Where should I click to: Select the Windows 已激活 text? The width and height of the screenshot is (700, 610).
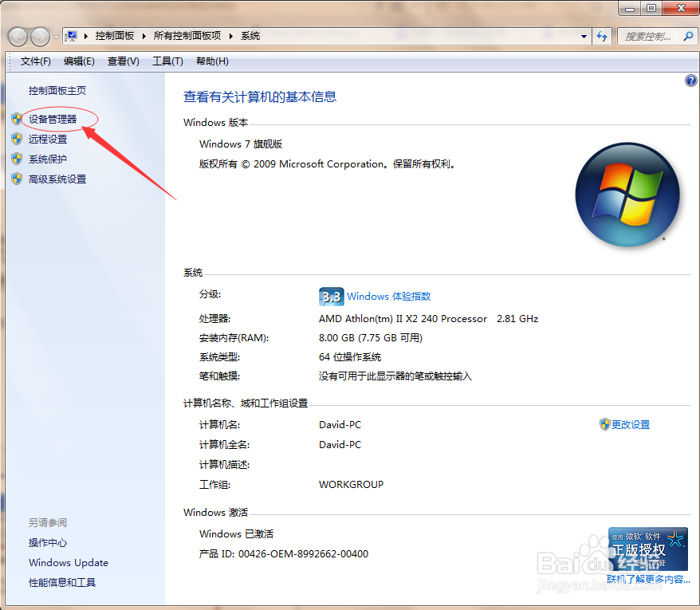point(236,534)
